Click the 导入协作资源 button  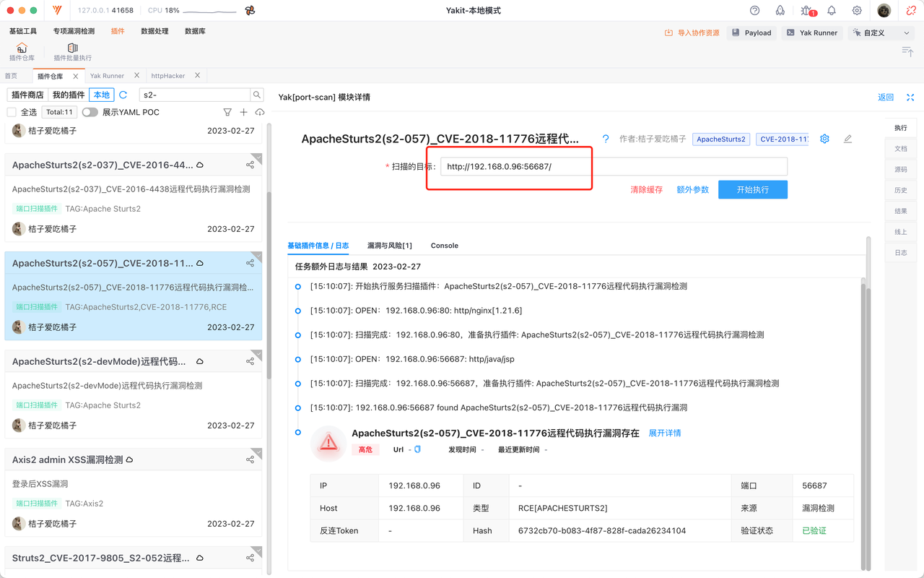[692, 33]
